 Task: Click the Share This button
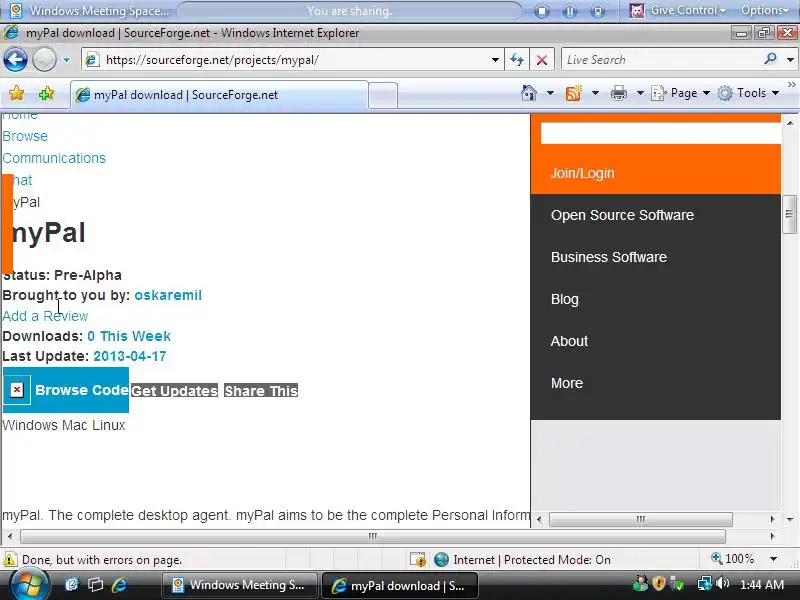tap(261, 391)
